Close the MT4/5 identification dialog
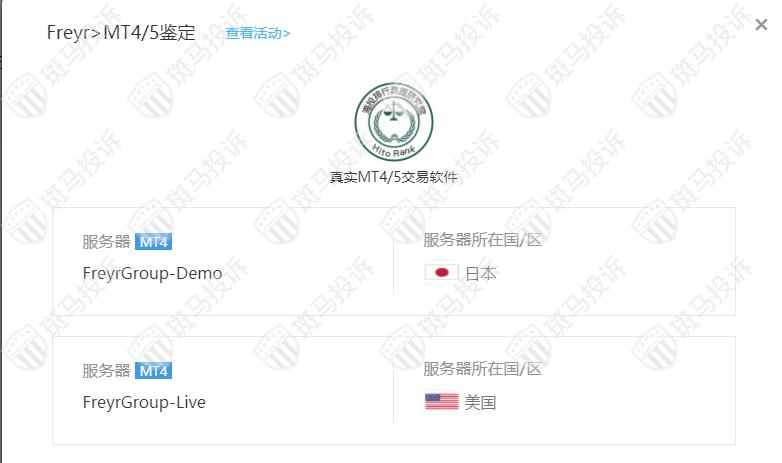The width and height of the screenshot is (782, 463). tap(761, 24)
